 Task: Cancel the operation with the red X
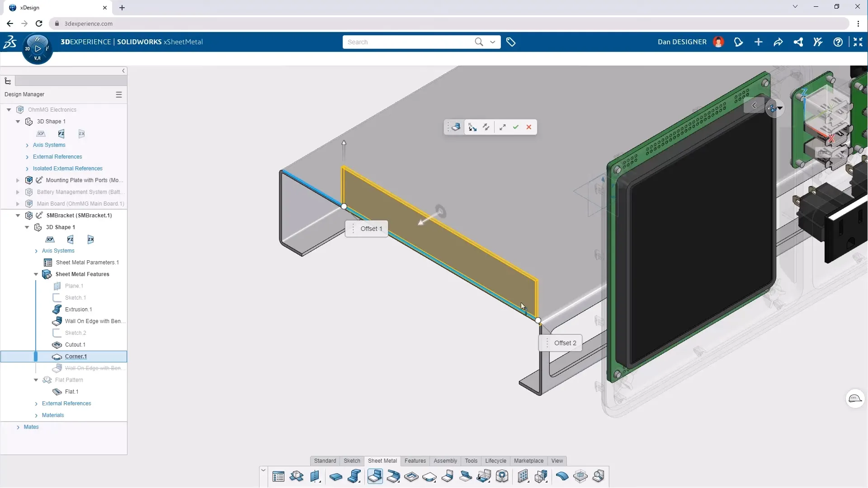pyautogui.click(x=529, y=127)
